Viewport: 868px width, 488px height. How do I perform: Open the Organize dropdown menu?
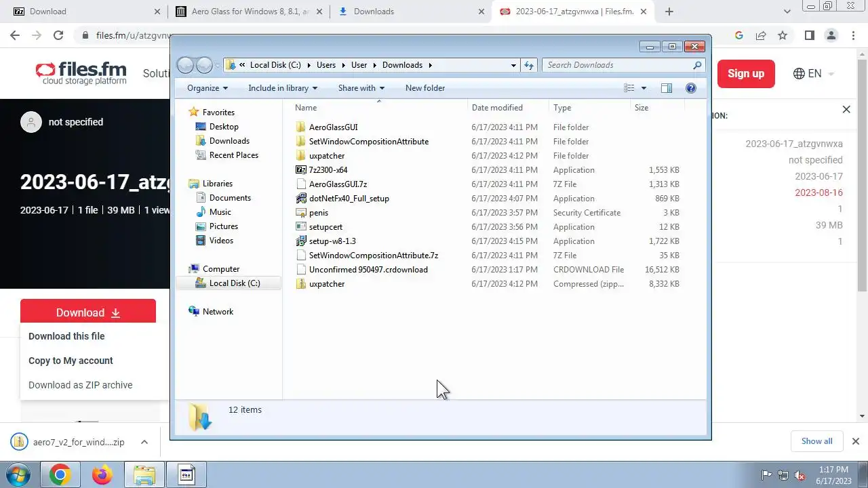click(x=208, y=88)
